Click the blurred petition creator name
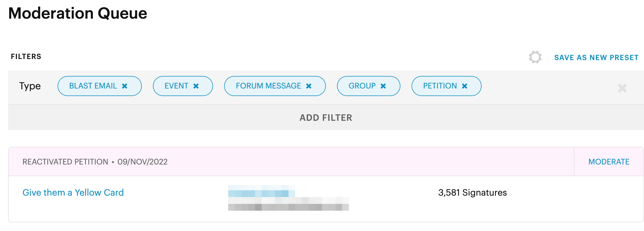 [x=261, y=191]
